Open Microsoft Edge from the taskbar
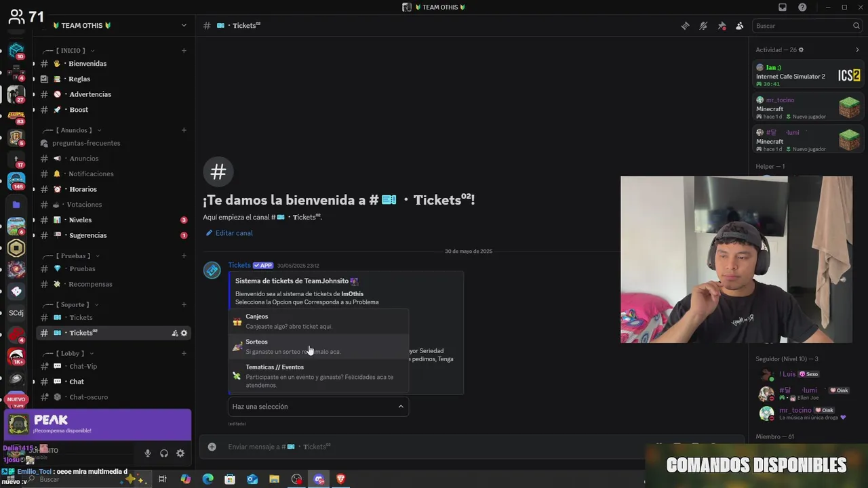The width and height of the screenshot is (868, 488). coord(208,479)
